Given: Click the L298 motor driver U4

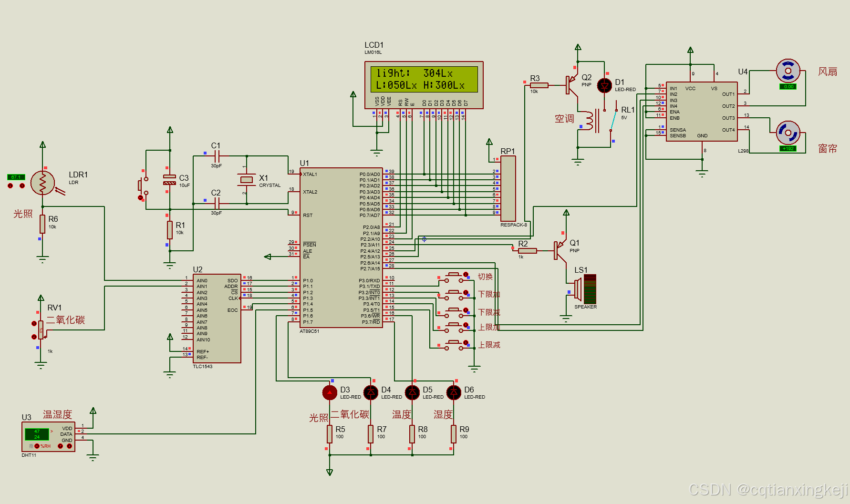Looking at the screenshot, I should [x=702, y=111].
